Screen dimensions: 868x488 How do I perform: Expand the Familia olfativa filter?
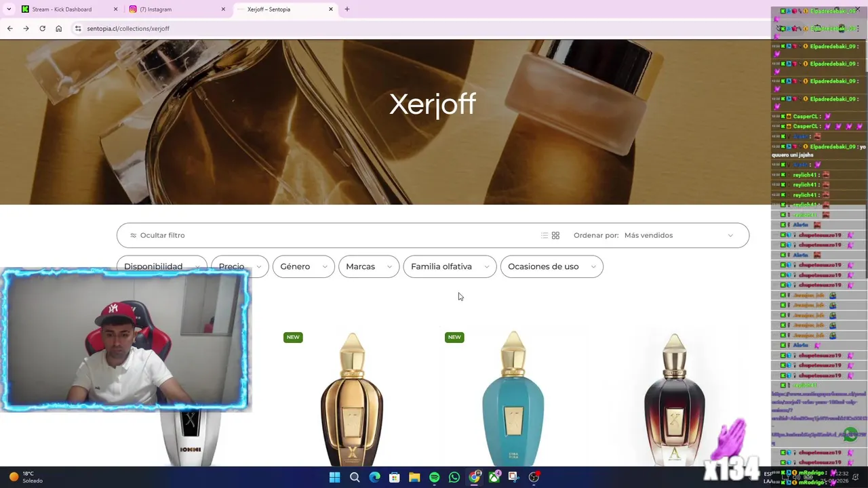pos(450,266)
